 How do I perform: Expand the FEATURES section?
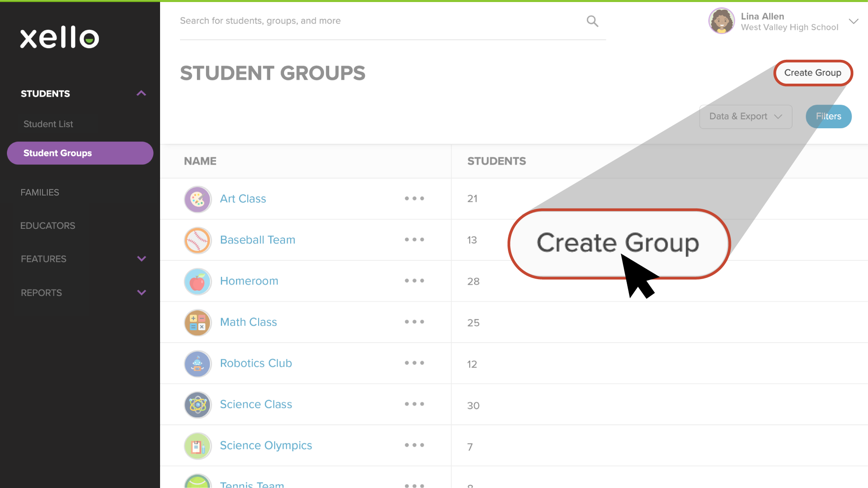click(43, 259)
